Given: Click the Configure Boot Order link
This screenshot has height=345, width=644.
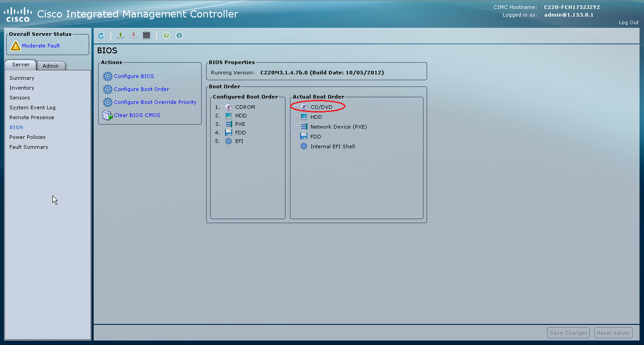Looking at the screenshot, I should (x=141, y=89).
